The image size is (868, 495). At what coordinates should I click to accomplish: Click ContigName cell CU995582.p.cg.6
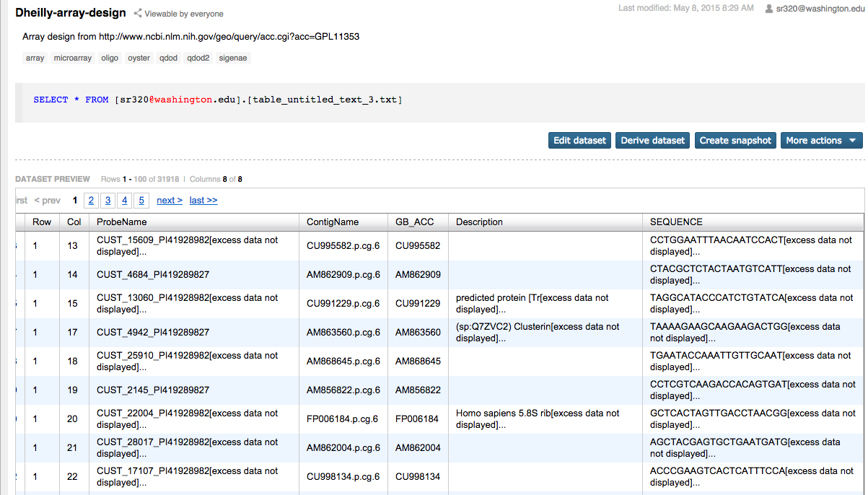(343, 246)
